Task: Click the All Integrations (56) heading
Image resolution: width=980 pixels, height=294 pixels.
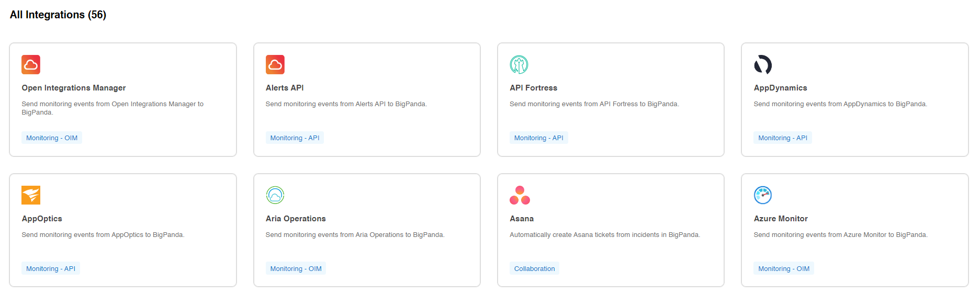Action: pos(58,15)
